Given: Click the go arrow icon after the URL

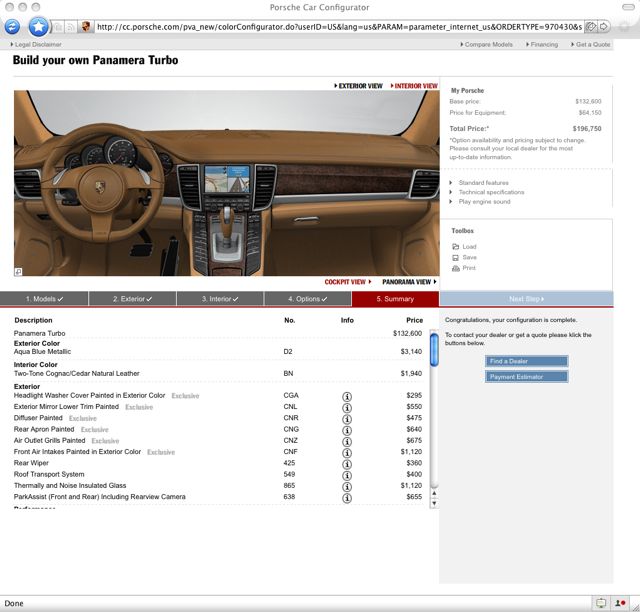Looking at the screenshot, I should pyautogui.click(x=603, y=27).
